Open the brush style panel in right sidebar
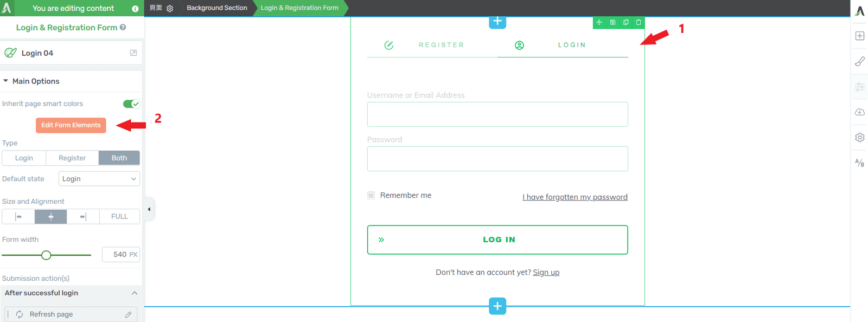 (860, 61)
